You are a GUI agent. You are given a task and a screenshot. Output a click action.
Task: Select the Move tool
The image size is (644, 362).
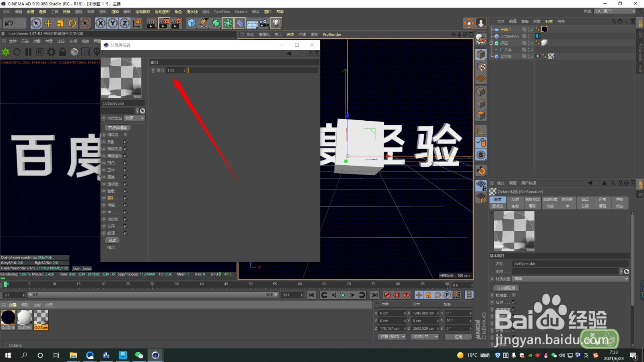tap(48, 23)
